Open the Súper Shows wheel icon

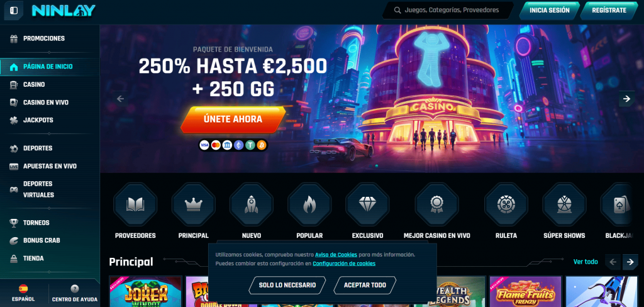click(x=564, y=204)
